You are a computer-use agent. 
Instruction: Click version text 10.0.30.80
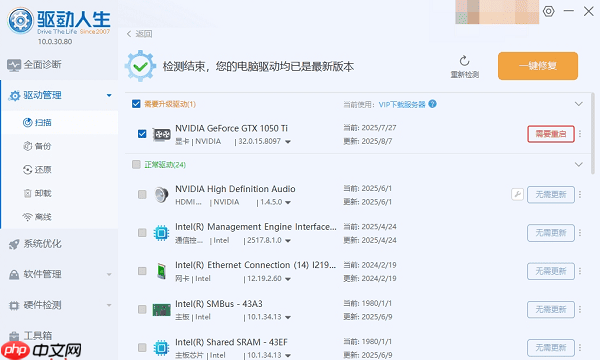55,41
